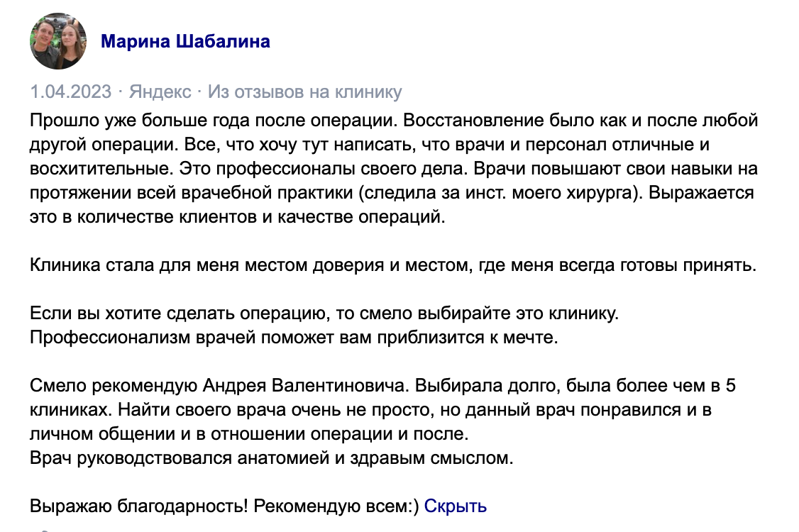Click the line 'Профессионализм врачей поможет вам'
This screenshot has height=532, width=799.
tap(294, 337)
